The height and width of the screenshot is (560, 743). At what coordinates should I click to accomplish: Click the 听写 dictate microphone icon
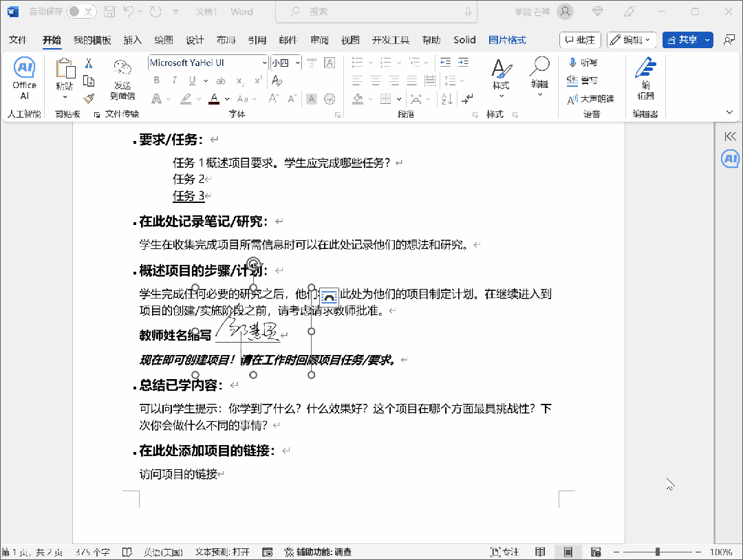572,63
